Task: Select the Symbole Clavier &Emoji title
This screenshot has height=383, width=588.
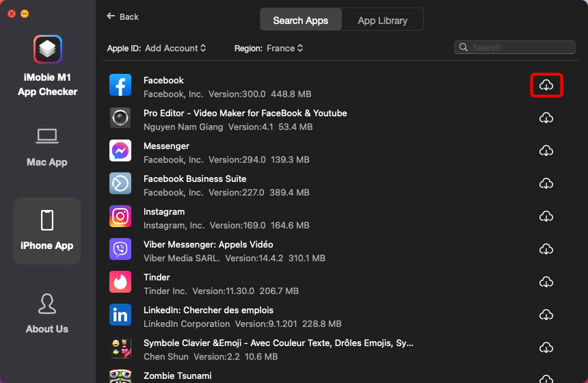Action: 278,343
